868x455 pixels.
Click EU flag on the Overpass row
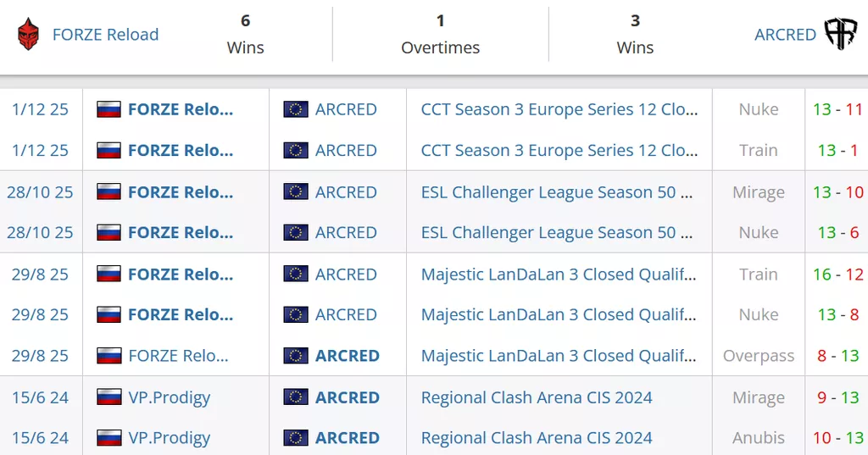point(296,356)
